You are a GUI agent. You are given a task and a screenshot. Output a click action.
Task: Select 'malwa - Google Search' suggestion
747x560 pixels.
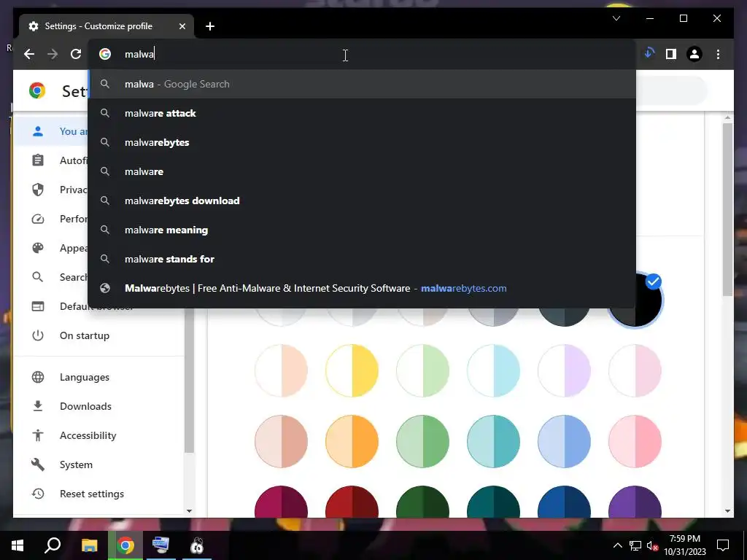coord(362,85)
